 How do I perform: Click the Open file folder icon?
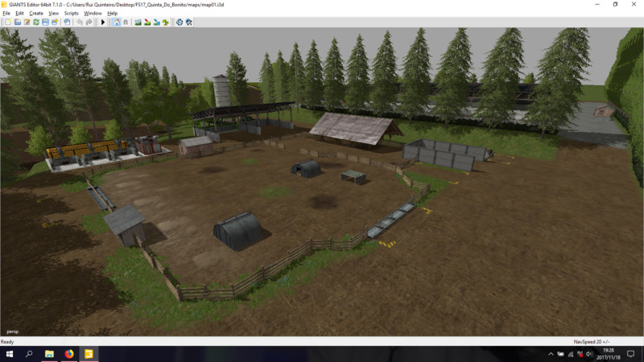pyautogui.click(x=17, y=22)
